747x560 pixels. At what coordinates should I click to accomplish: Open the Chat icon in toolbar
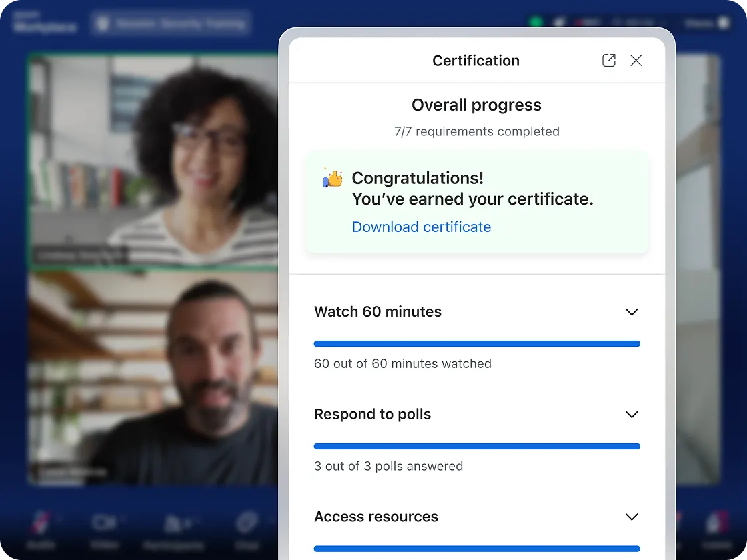(x=248, y=525)
